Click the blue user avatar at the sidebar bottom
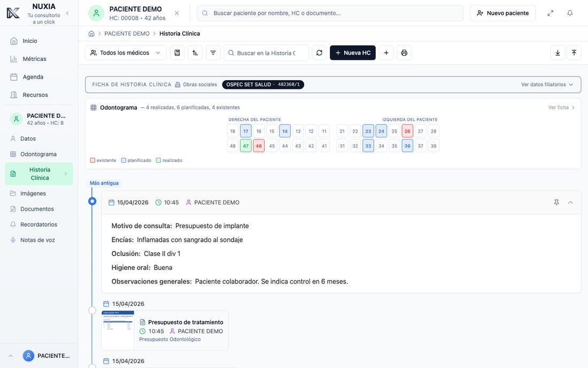The height and width of the screenshot is (368, 588). (28, 356)
